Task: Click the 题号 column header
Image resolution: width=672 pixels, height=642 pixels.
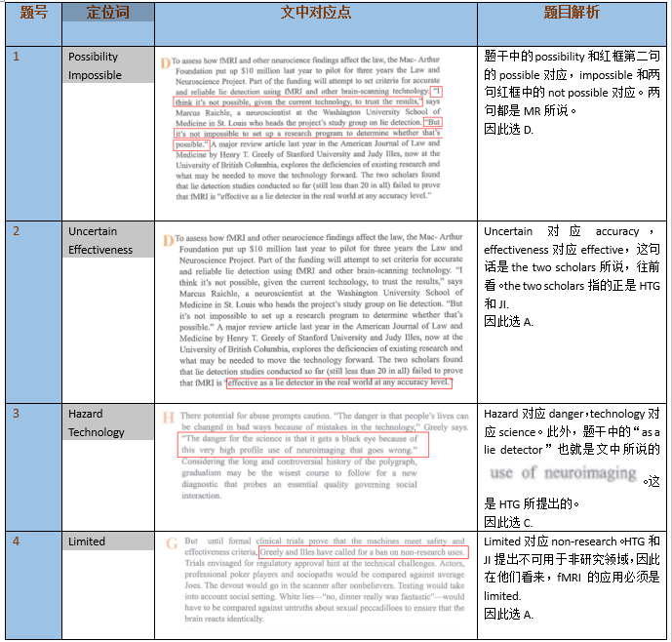Action: pos(32,14)
